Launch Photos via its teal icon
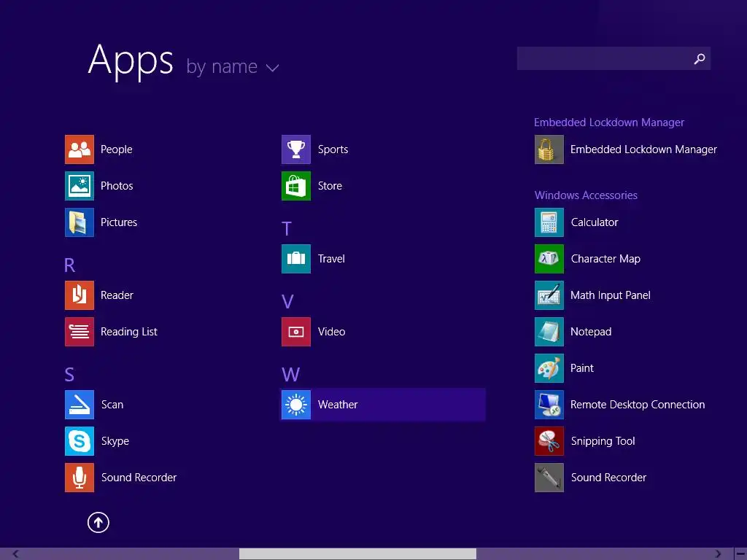Image resolution: width=747 pixels, height=560 pixels. [79, 186]
